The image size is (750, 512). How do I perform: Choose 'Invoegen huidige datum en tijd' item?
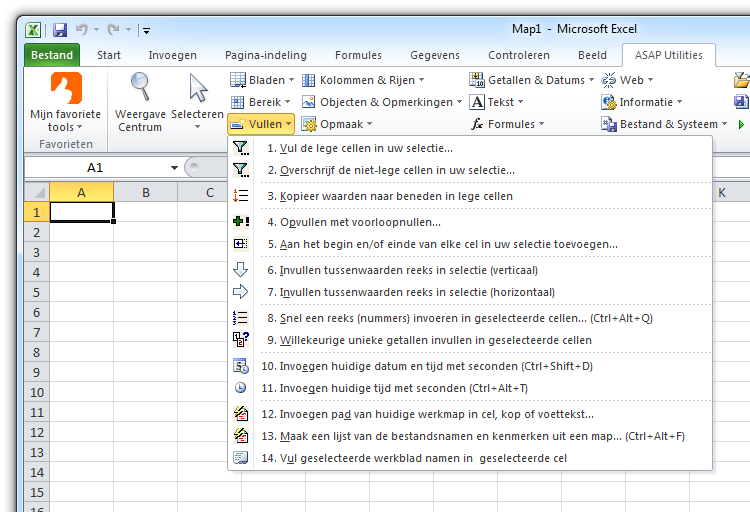[470, 366]
